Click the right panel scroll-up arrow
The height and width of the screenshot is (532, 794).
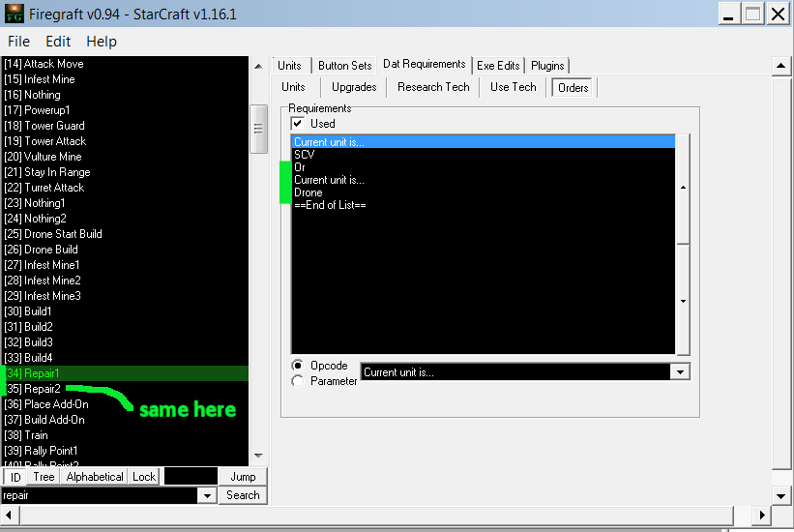click(780, 66)
